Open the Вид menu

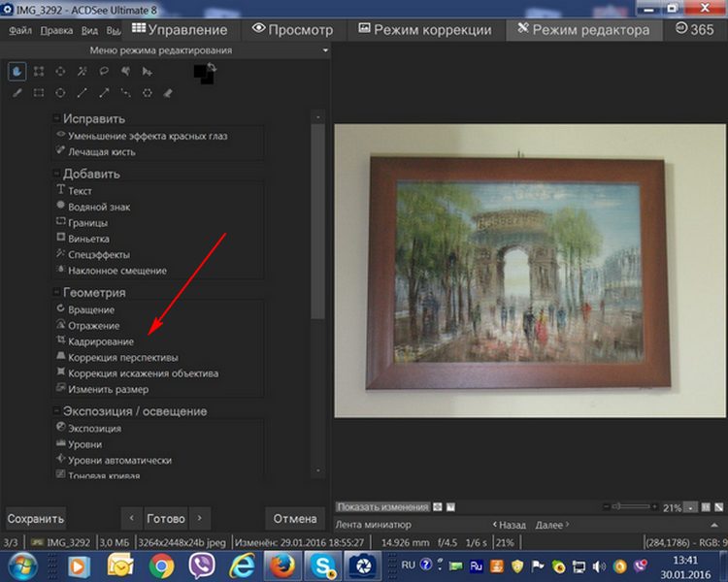click(x=89, y=31)
